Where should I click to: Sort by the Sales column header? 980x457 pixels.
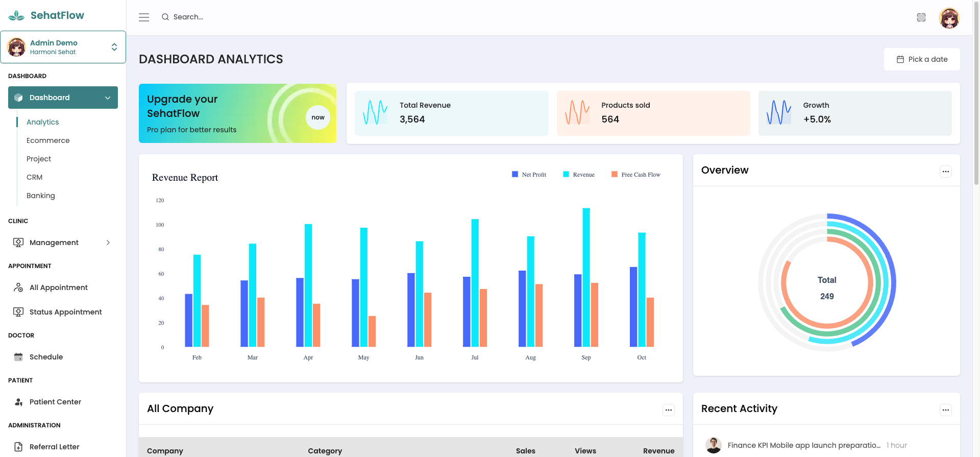[x=525, y=451]
